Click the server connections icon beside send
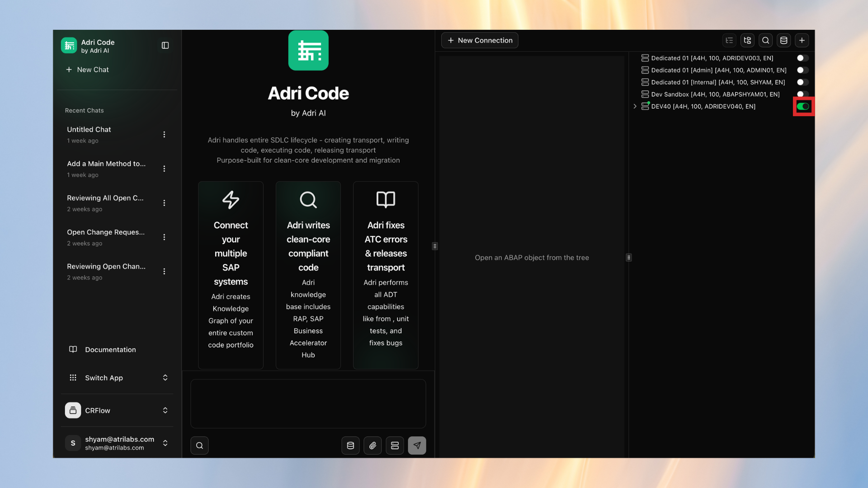This screenshot has height=488, width=868. [395, 446]
